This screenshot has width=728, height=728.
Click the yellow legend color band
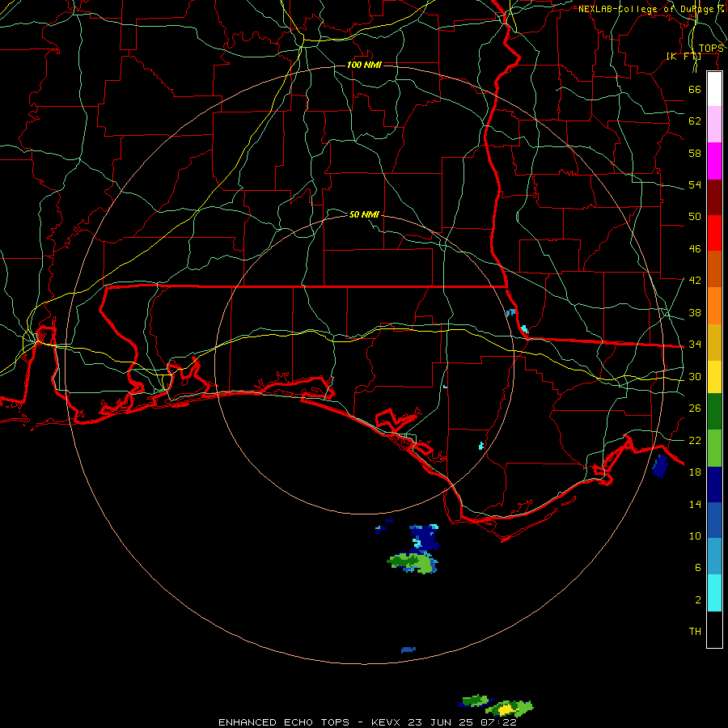(714, 376)
